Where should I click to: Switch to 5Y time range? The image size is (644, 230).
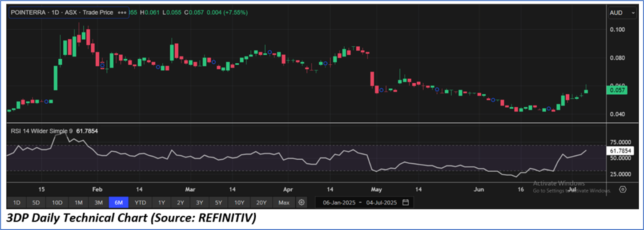point(218,202)
